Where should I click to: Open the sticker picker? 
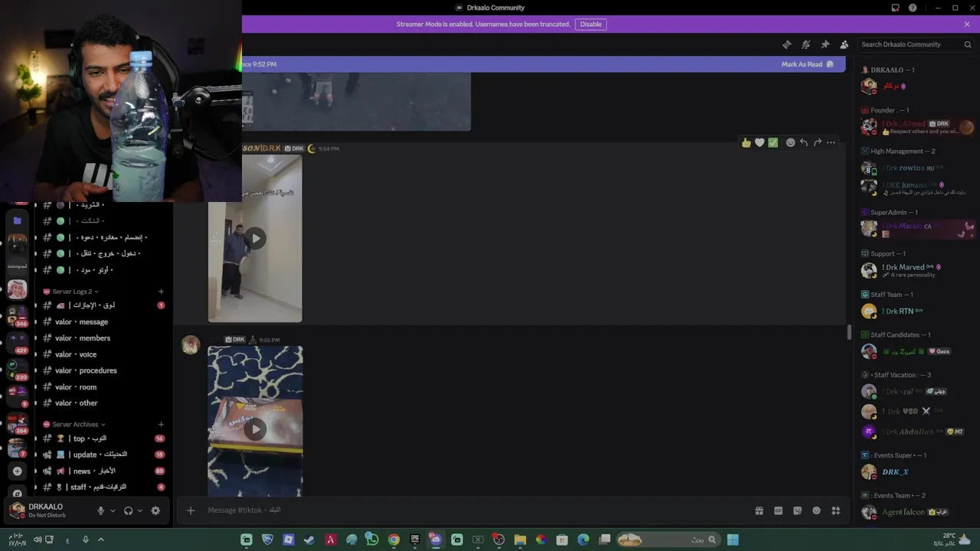tap(797, 510)
